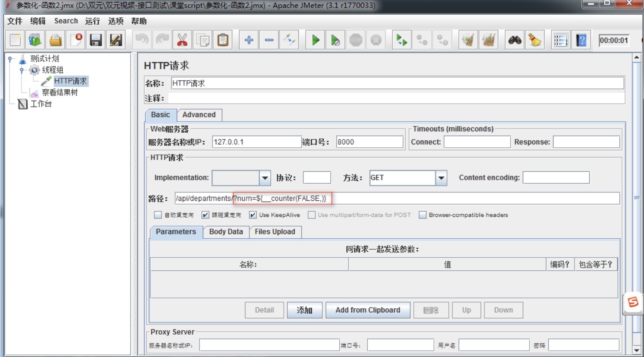Click the Save As toolbar icon

click(116, 40)
